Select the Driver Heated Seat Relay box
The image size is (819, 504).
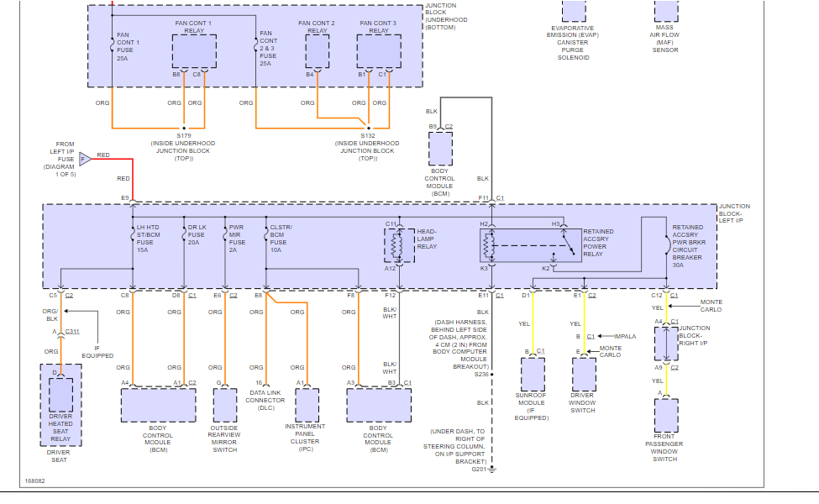[x=60, y=394]
